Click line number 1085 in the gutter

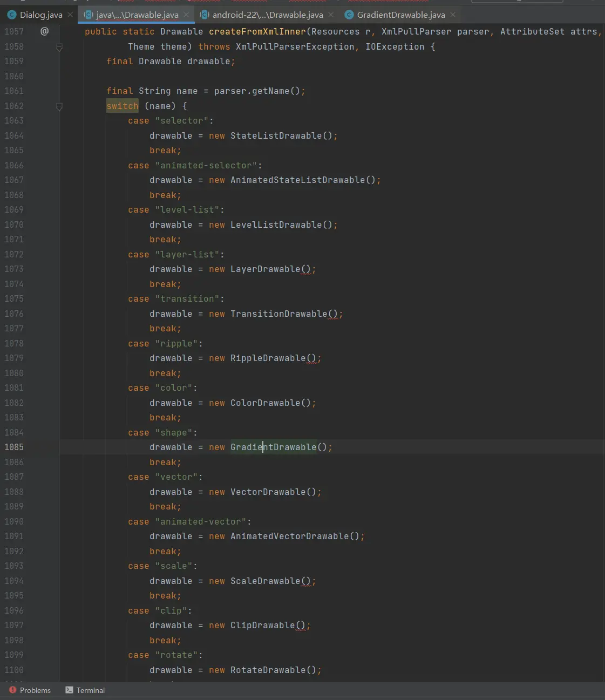14,447
